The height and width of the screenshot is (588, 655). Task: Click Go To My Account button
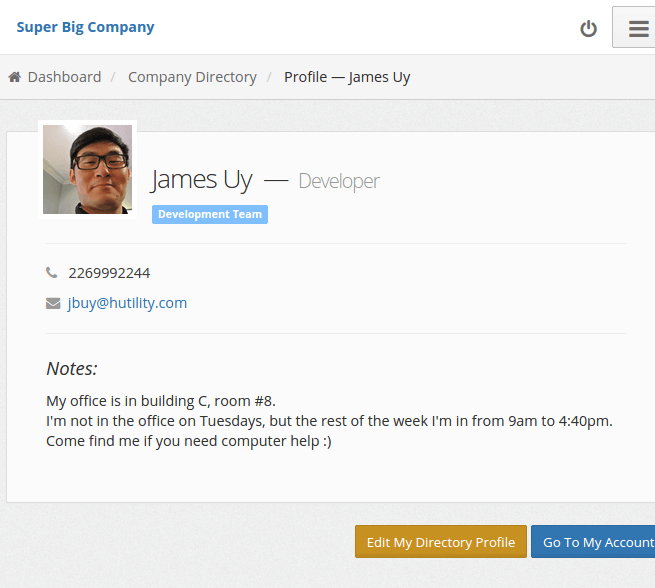[593, 542]
